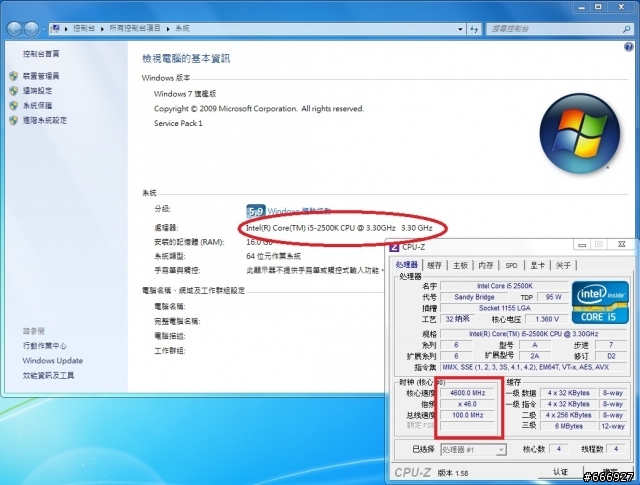Open the 行動作業中心 link

(x=45, y=346)
